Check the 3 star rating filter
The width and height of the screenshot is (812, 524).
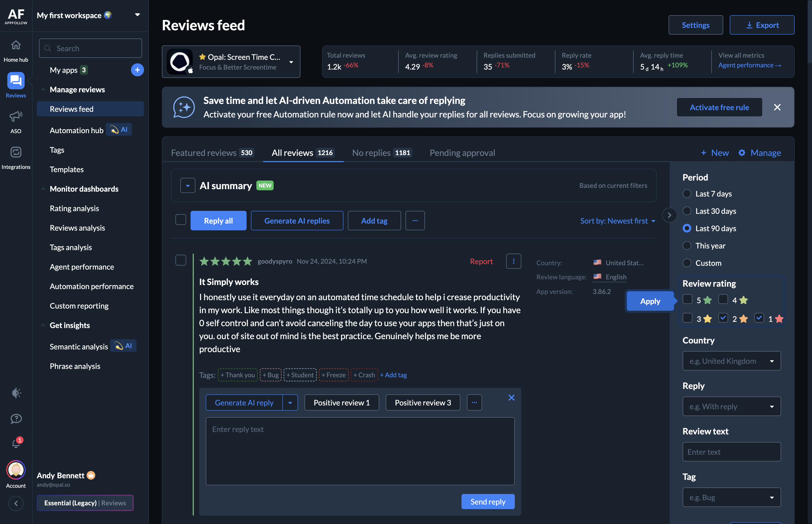[x=687, y=318]
